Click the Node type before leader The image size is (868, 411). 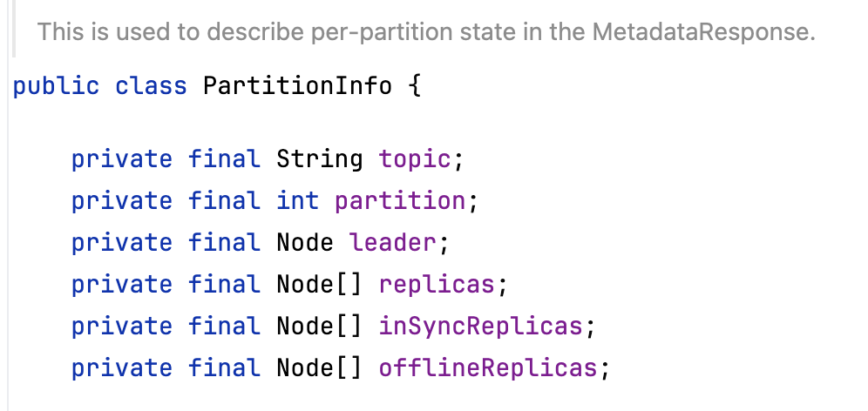pyautogui.click(x=304, y=243)
